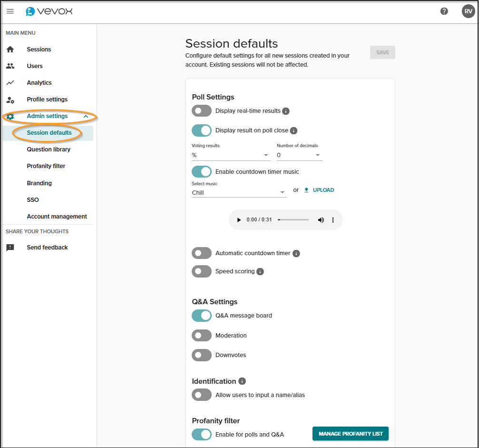Open the hamburger navigation menu
Image resolution: width=479 pixels, height=448 pixels.
(10, 11)
